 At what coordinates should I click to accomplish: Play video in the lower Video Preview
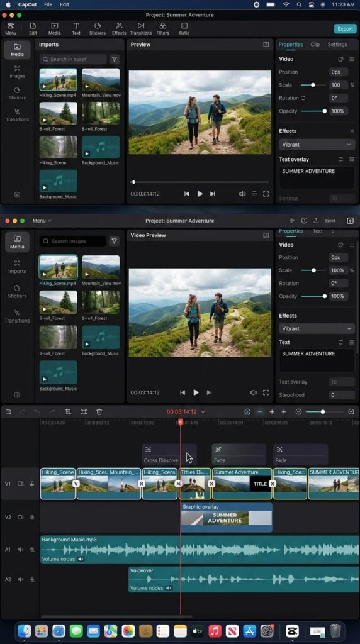(x=196, y=392)
